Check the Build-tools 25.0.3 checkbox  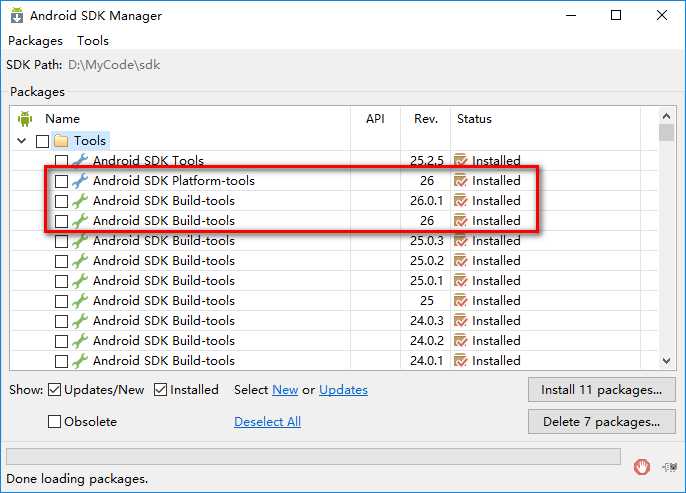pos(61,241)
